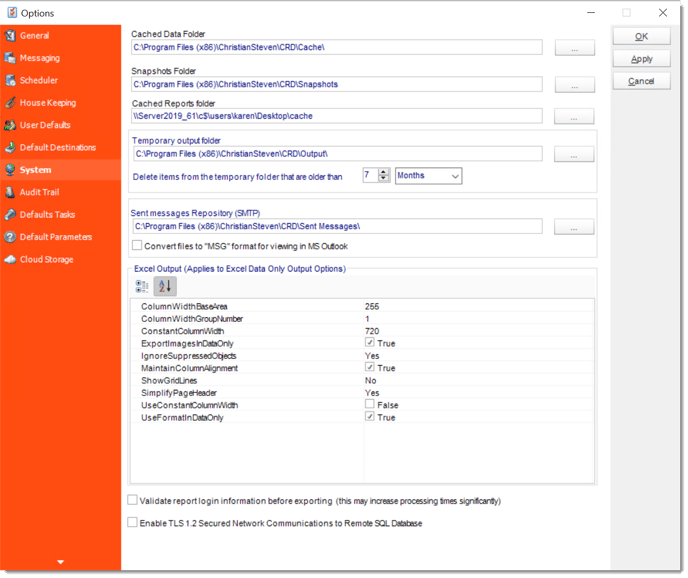Viewport: 688px width, 578px height.
Task: Toggle MaintainColumnAlignment checkbox
Action: (x=369, y=367)
